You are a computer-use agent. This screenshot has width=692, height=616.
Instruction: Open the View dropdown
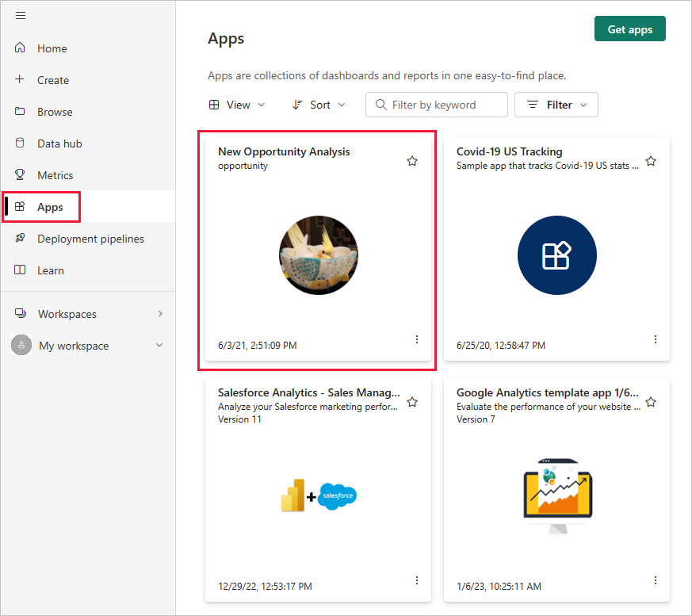click(x=237, y=105)
